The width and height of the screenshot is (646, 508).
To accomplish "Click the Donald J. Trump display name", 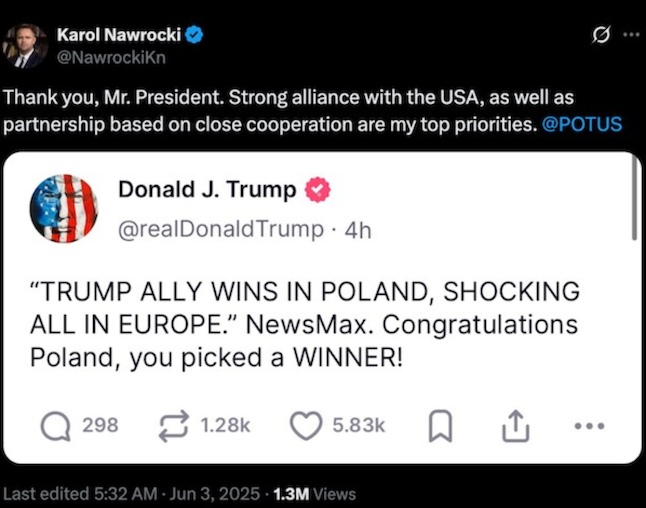I will pos(207,189).
